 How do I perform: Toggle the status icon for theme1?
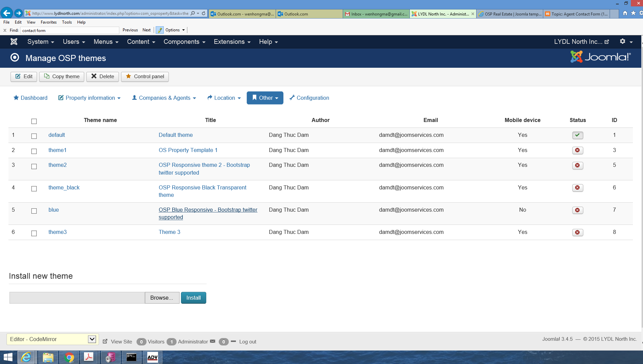578,150
